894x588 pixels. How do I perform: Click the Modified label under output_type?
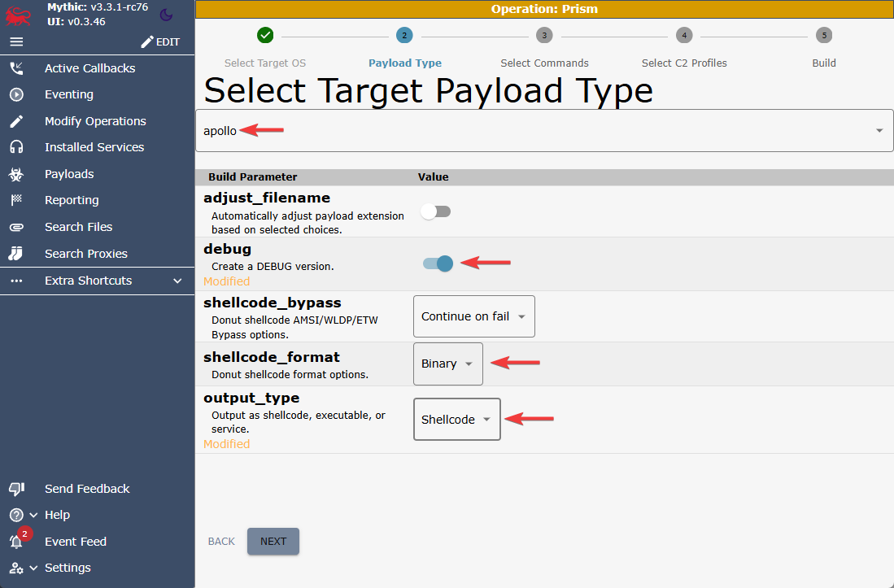tap(226, 444)
